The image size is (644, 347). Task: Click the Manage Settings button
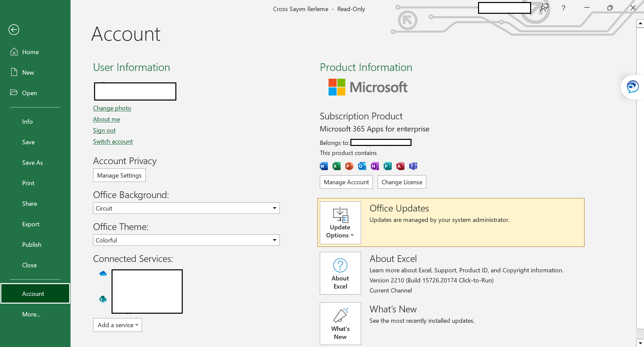pos(119,175)
